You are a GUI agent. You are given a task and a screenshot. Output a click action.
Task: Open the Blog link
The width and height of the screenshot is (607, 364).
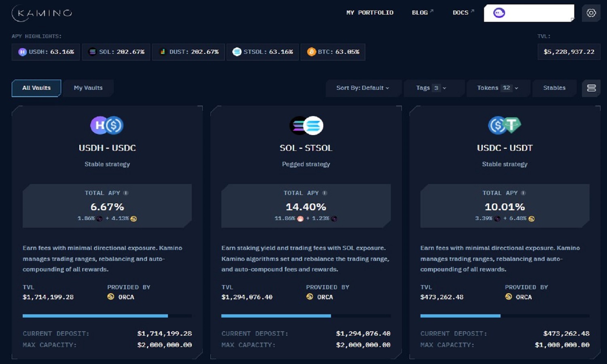pos(422,13)
